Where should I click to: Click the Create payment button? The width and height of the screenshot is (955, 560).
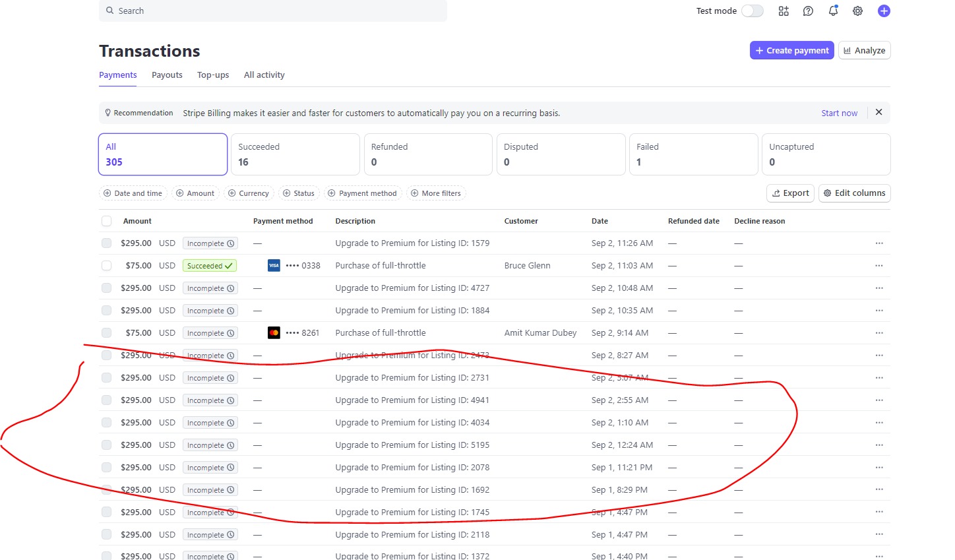[791, 51]
